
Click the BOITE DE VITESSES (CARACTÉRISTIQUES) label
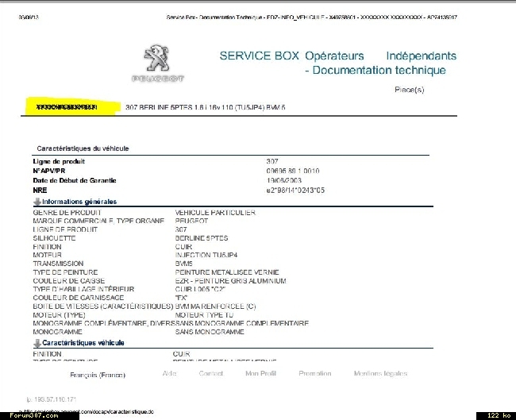pos(103,306)
